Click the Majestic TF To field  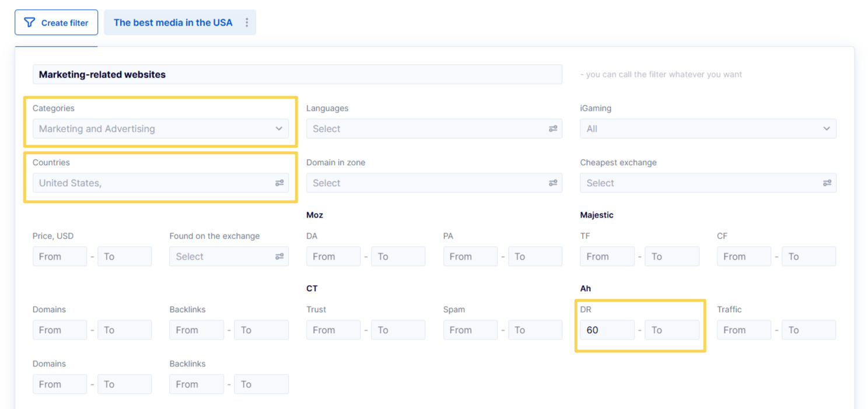(671, 257)
